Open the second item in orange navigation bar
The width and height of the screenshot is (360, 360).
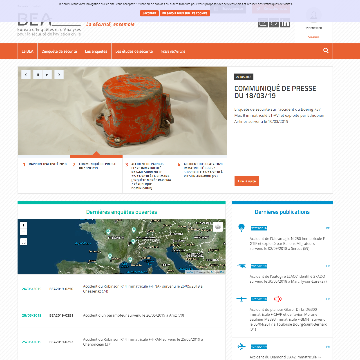59,51
